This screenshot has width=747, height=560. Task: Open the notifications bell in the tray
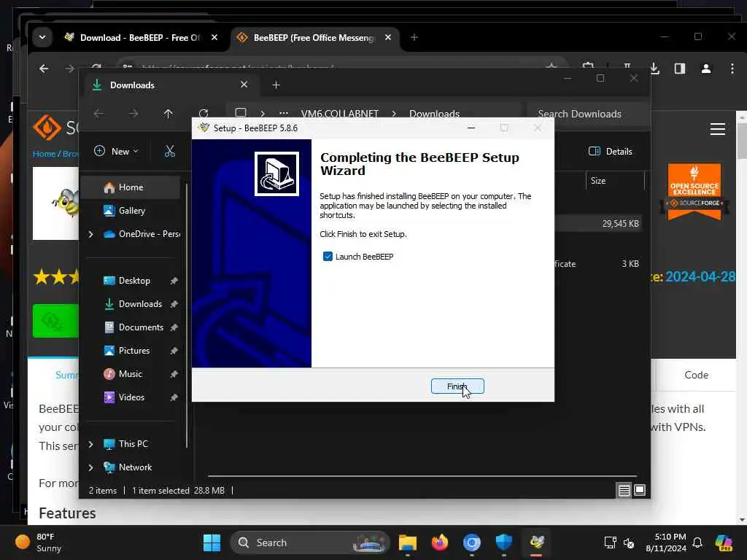(x=697, y=542)
